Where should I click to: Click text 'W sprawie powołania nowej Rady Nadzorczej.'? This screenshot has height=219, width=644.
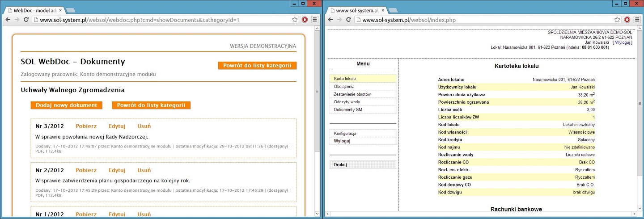click(91, 137)
